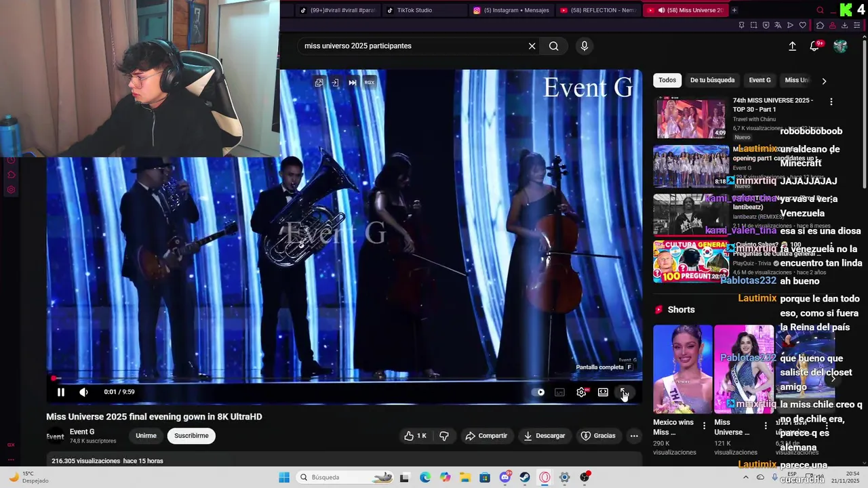Start voice search with microphone icon
Image resolution: width=868 pixels, height=488 pixels.
[585, 46]
